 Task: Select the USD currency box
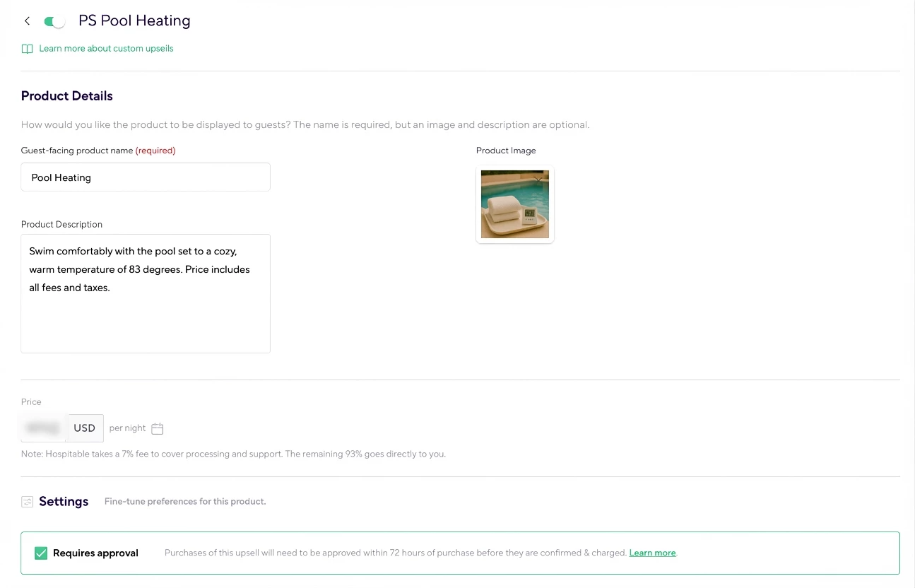pos(85,428)
